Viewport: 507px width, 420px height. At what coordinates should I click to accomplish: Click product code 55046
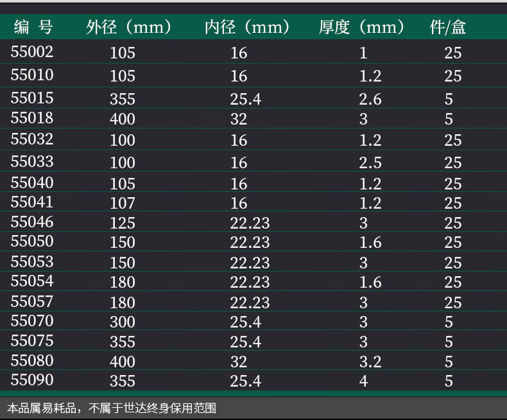tap(32, 222)
